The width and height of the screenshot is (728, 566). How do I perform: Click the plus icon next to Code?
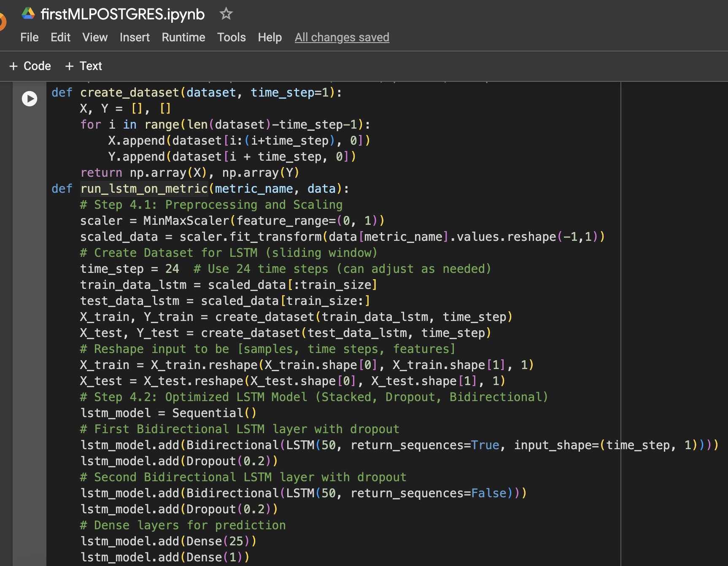13,66
